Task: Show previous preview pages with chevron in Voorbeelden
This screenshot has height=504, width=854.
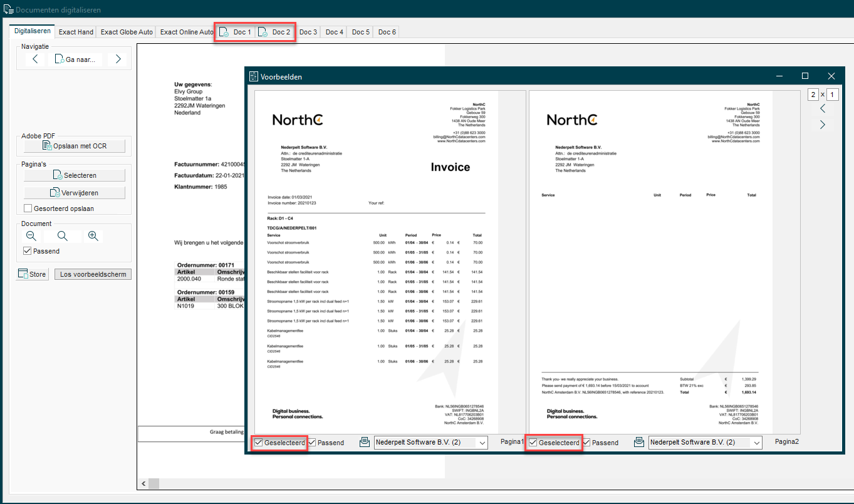Action: (x=823, y=109)
